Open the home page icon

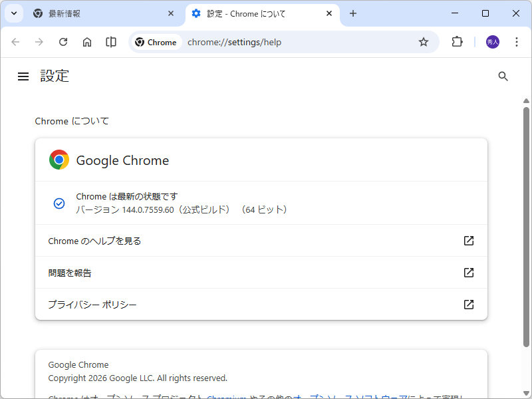click(87, 41)
